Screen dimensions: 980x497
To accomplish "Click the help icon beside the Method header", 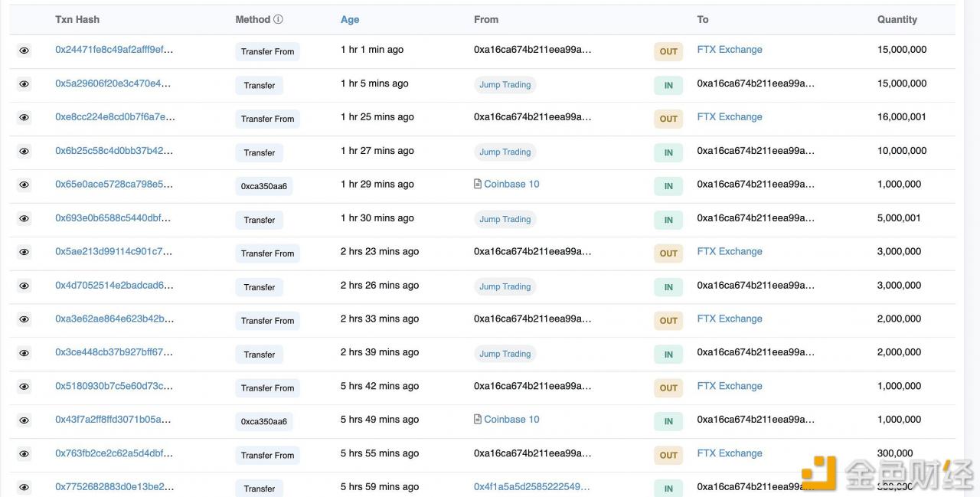I will tap(278, 20).
